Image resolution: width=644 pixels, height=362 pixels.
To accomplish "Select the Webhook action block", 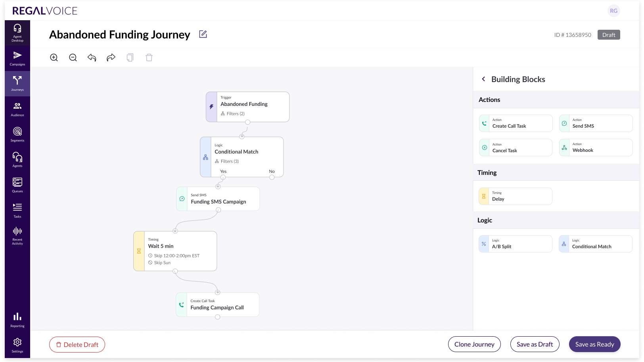I will (596, 147).
